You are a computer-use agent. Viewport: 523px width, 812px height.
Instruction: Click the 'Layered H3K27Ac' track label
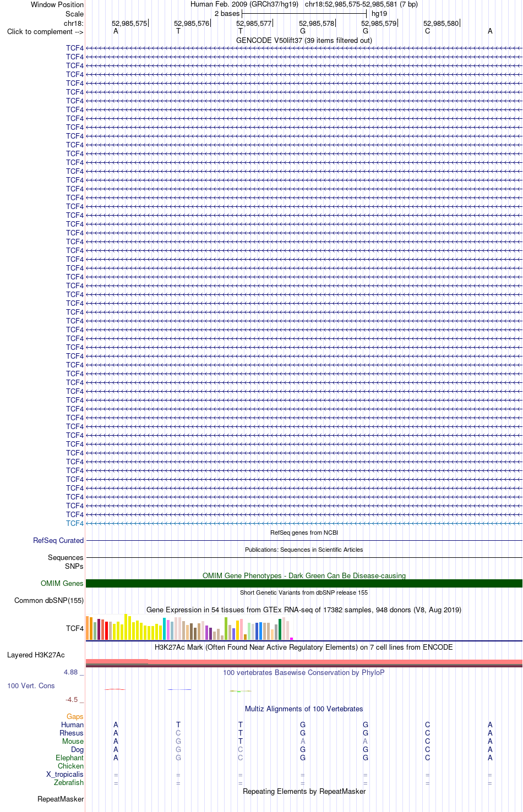point(36,655)
